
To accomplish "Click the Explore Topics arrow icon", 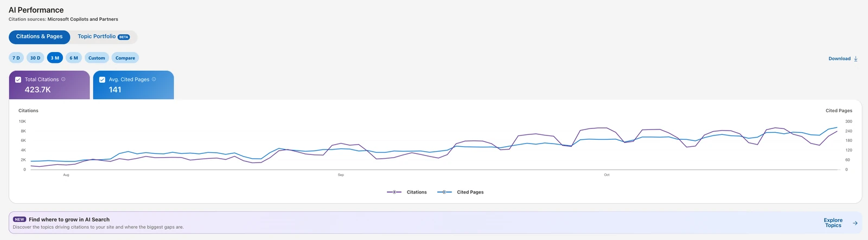I will pyautogui.click(x=855, y=223).
